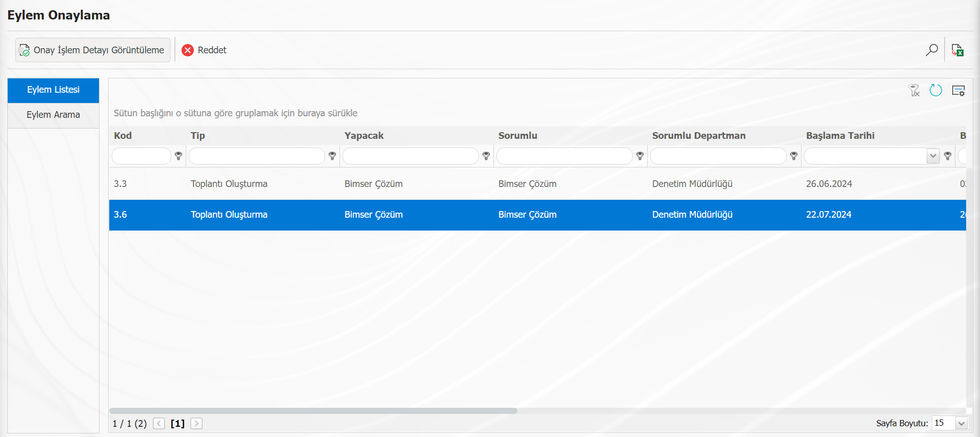The height and width of the screenshot is (437, 980).
Task: Select row with Kod 3.3
Action: (x=537, y=184)
